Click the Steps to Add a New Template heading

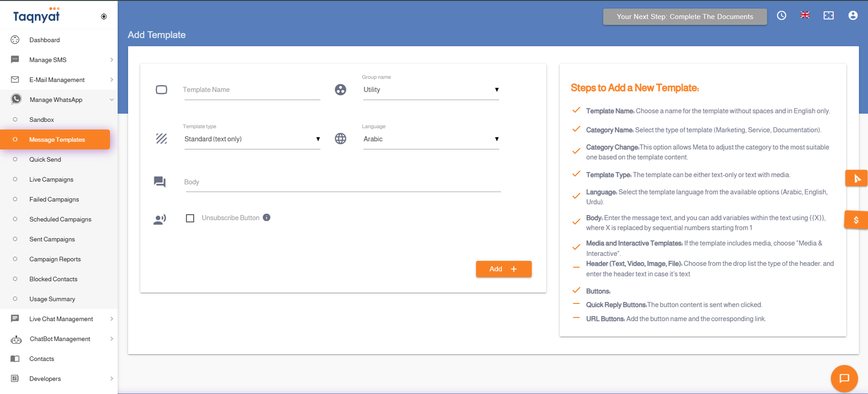634,88
